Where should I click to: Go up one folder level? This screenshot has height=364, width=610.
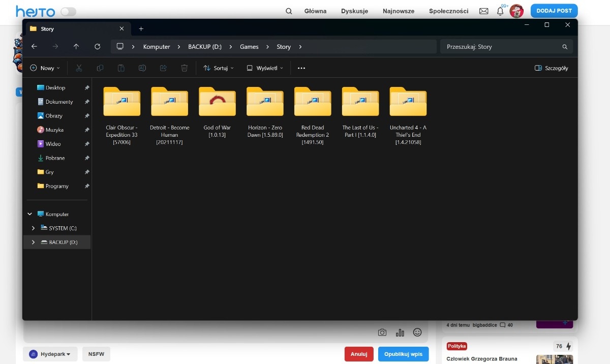coord(76,46)
